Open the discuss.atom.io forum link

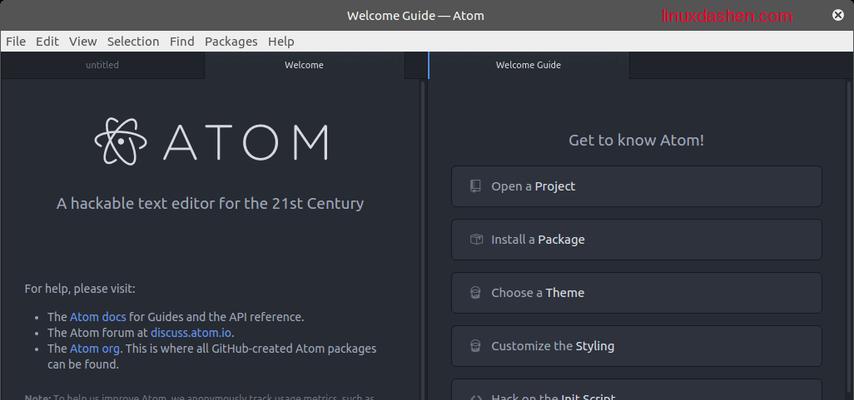191,332
